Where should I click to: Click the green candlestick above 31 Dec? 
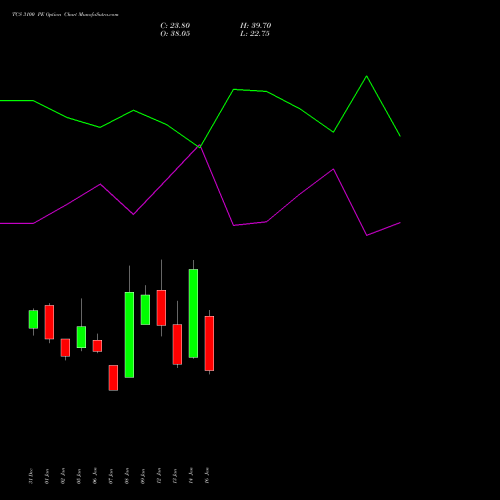coord(33,319)
